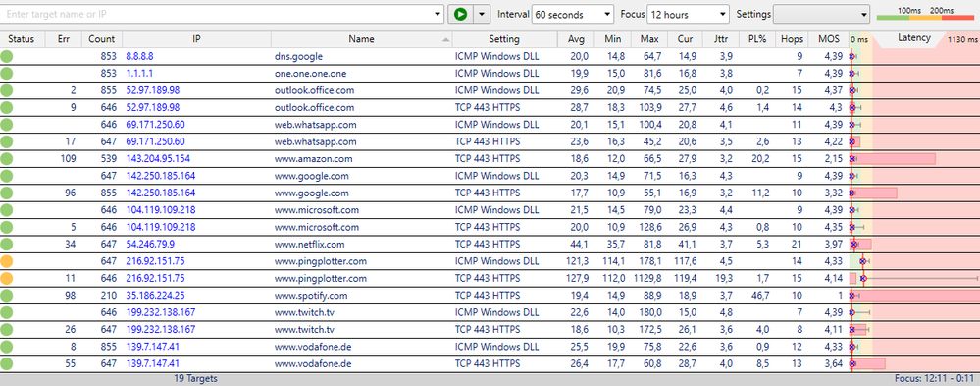Click the 46,7 packet loss cell
Image resolution: width=980 pixels, height=386 pixels.
point(757,296)
